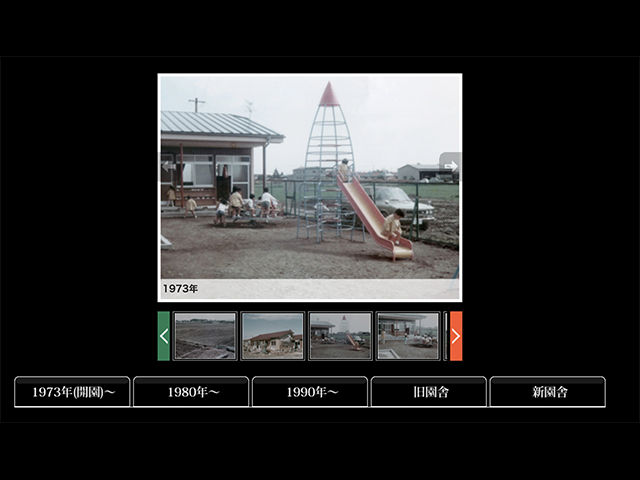
Task: Click the white left arrow on the main photo
Action: [x=168, y=166]
